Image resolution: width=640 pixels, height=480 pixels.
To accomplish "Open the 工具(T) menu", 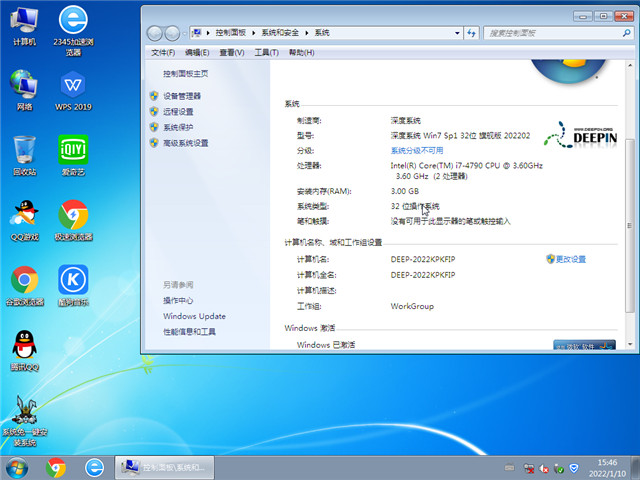I will [266, 52].
